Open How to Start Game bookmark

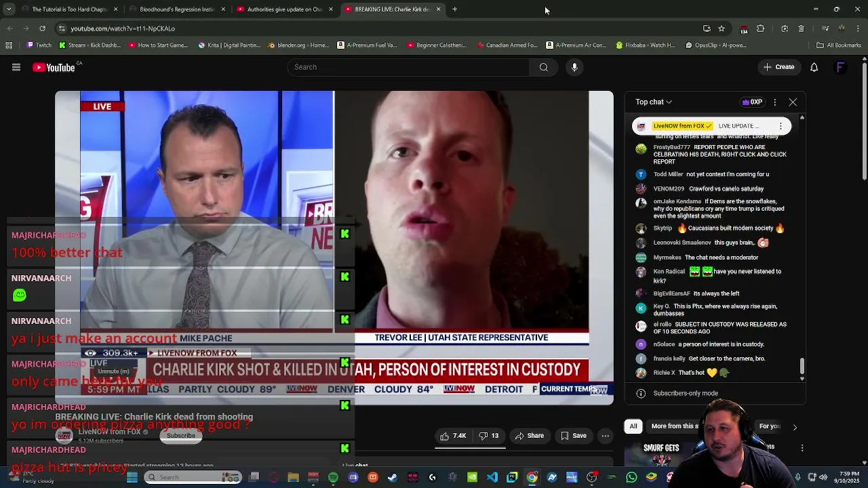coord(158,45)
